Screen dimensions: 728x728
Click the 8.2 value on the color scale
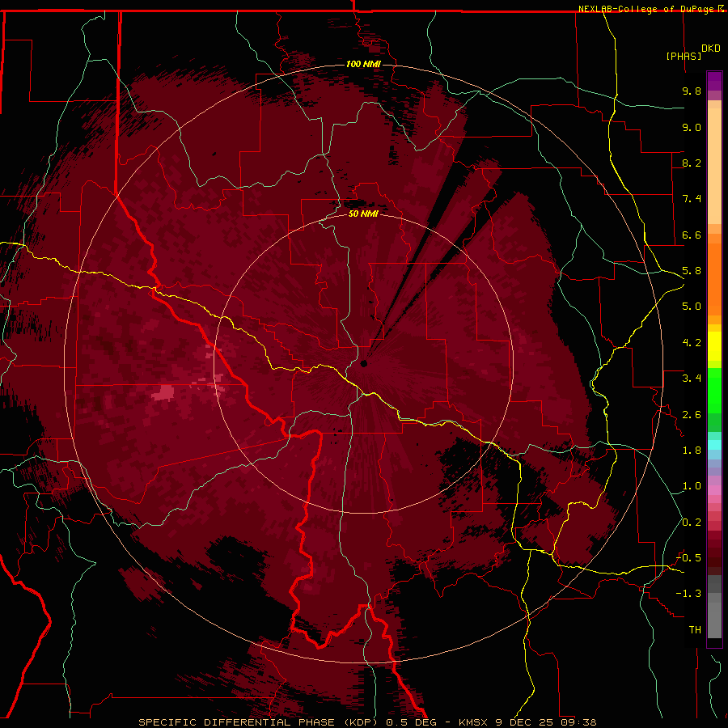click(x=692, y=163)
